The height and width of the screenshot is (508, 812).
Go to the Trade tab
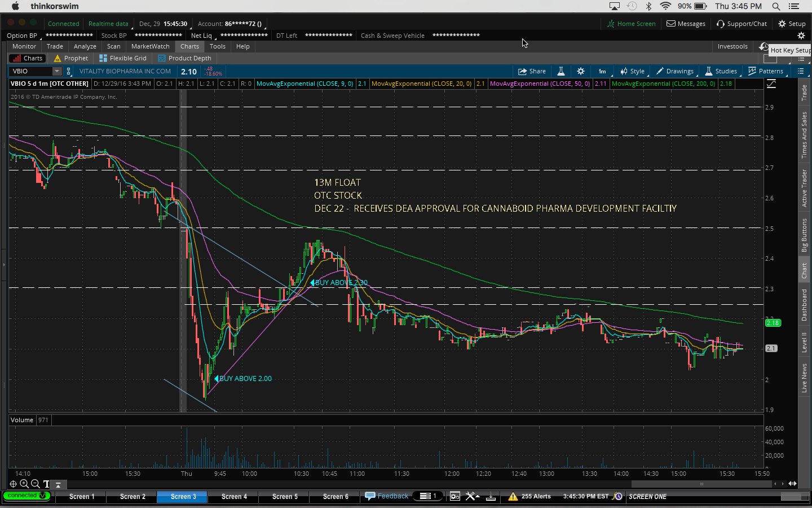[55, 46]
